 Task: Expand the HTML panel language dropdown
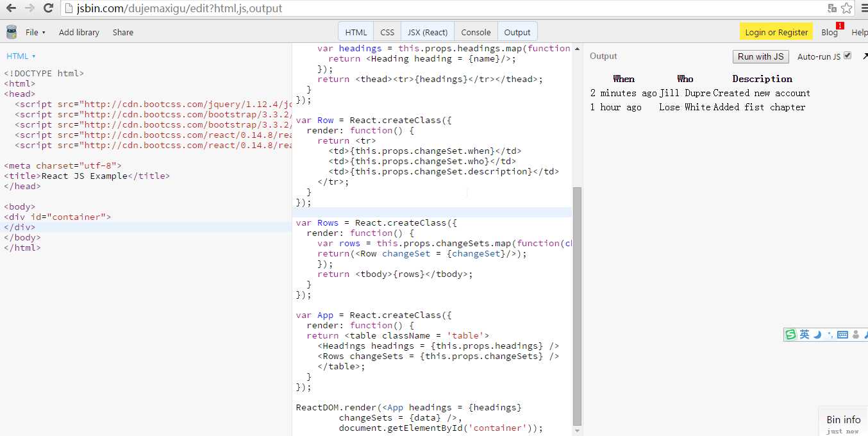tap(21, 56)
